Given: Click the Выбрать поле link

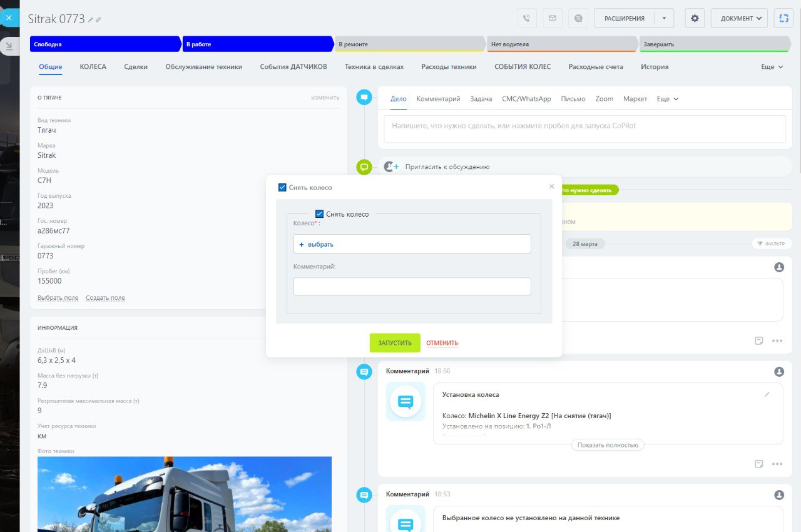Looking at the screenshot, I should coord(58,298).
